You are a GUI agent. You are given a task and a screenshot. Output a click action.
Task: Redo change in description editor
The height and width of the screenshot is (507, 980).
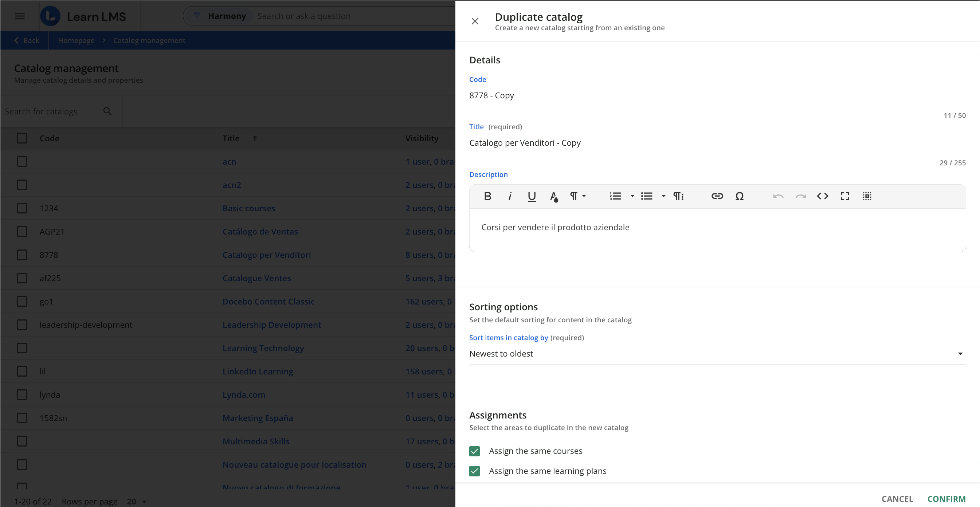point(800,196)
